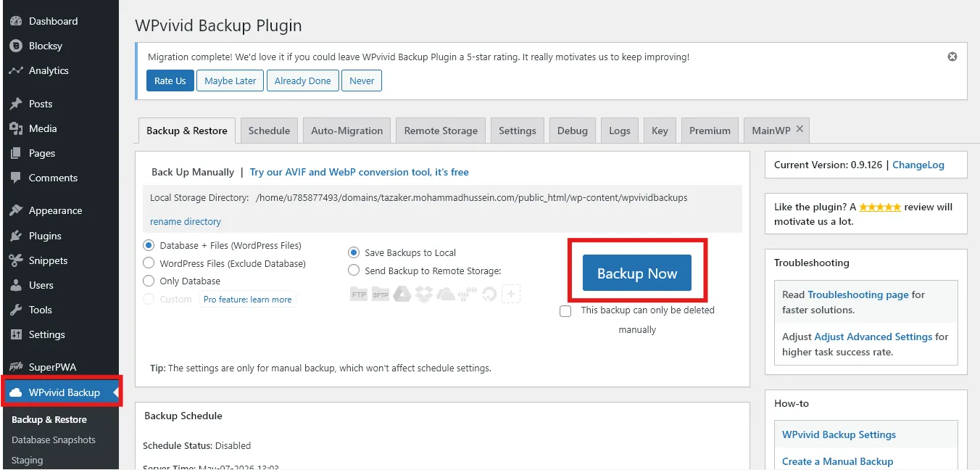Click the Settings sliders icon in sidebar
This screenshot has width=980, height=470.
(16, 334)
